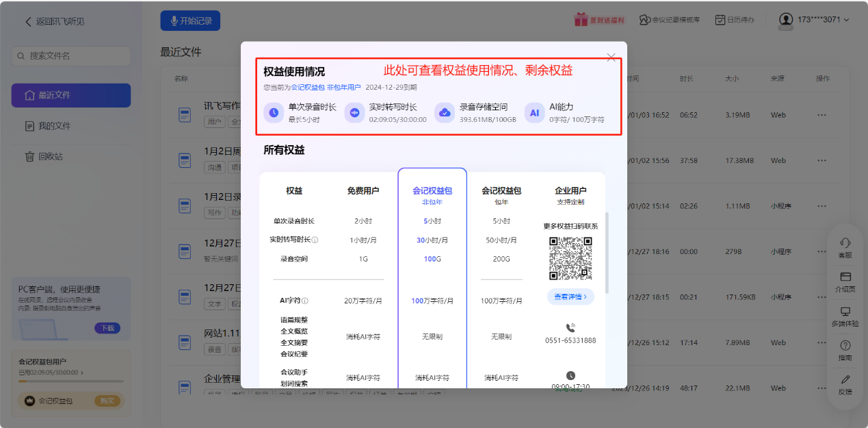Click the 签到送福利 gift icon
Image resolution: width=868 pixels, height=428 pixels.
coord(581,20)
